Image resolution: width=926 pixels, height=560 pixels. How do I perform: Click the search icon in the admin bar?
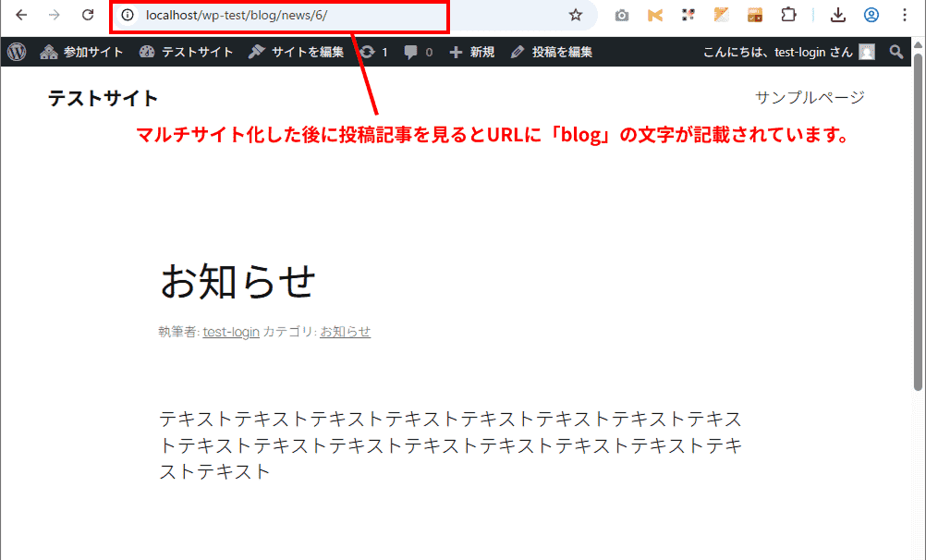pos(895,52)
